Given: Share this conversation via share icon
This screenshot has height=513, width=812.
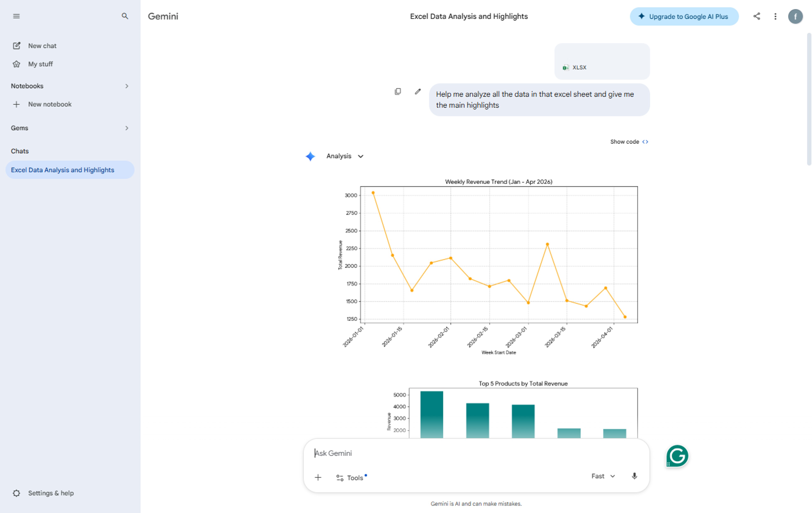Looking at the screenshot, I should (x=756, y=16).
